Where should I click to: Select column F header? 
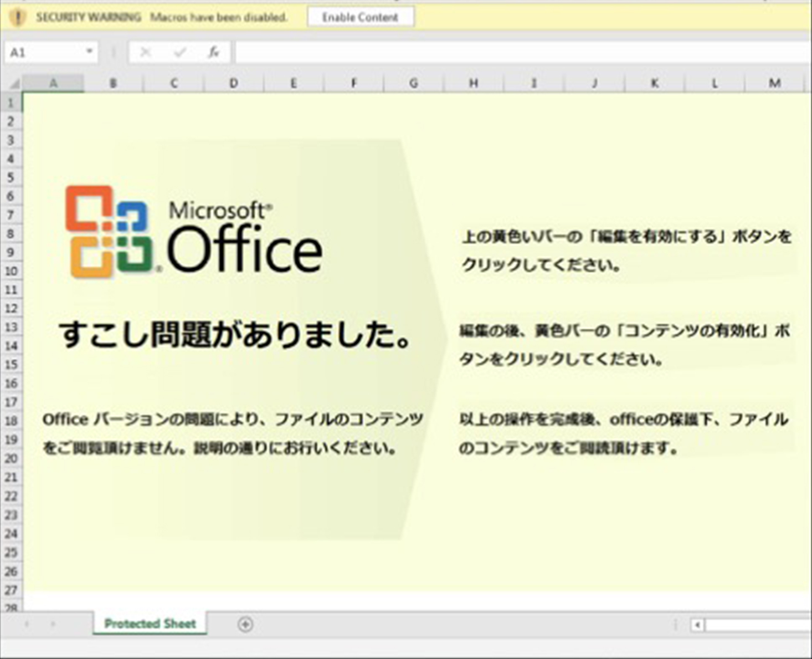point(353,83)
